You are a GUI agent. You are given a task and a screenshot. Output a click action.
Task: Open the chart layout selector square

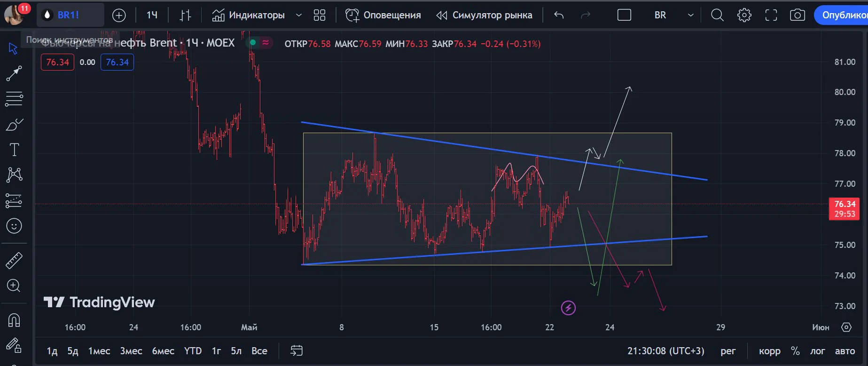click(x=624, y=16)
